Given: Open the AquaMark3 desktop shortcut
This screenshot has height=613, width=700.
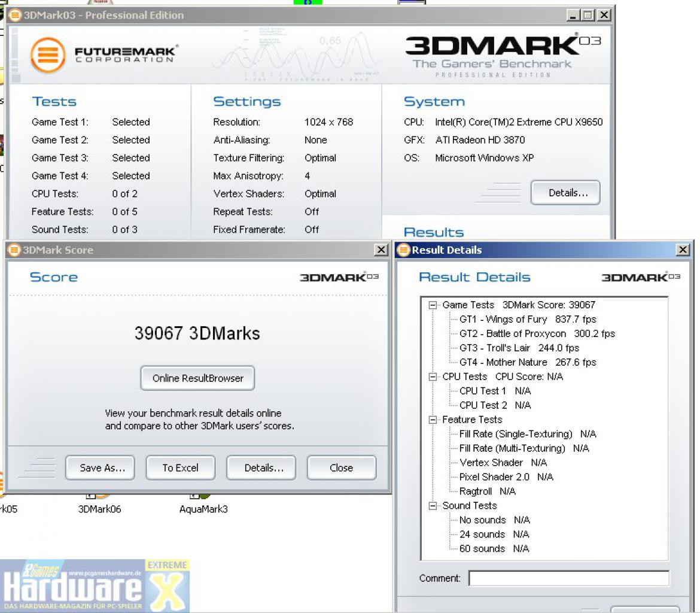Looking at the screenshot, I should [x=203, y=509].
